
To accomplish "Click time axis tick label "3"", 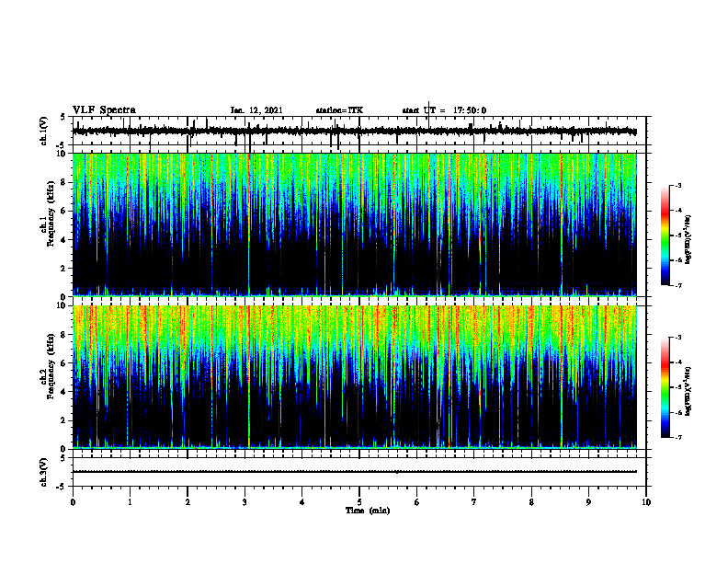I will [245, 502].
